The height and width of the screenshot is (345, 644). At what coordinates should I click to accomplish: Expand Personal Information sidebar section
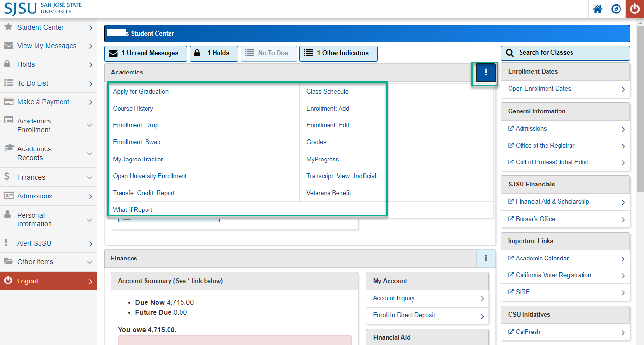tap(48, 220)
